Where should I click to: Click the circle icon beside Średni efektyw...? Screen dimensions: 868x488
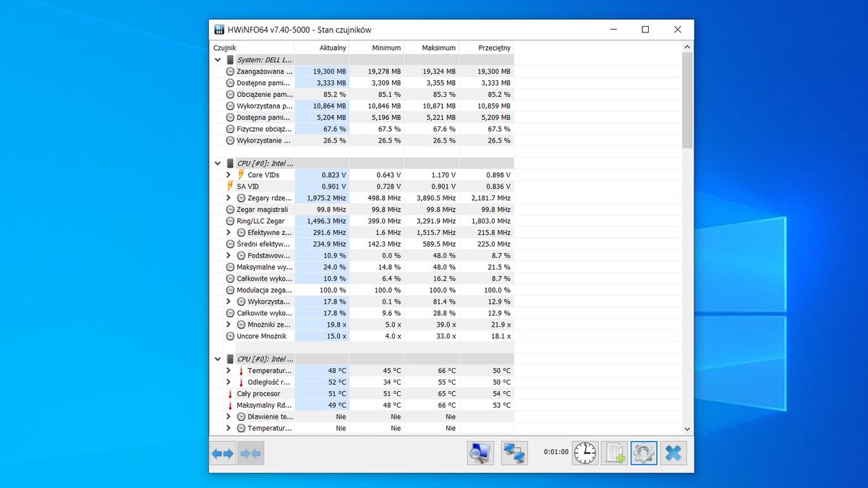click(231, 244)
